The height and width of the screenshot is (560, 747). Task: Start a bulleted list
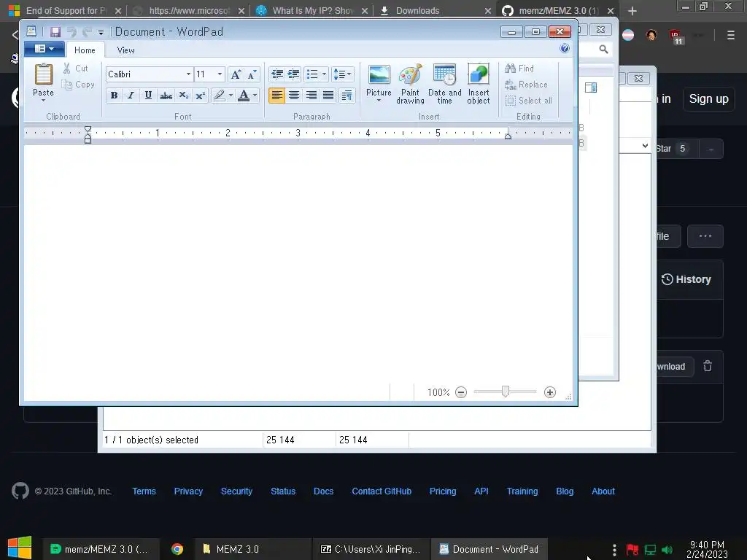coord(312,74)
